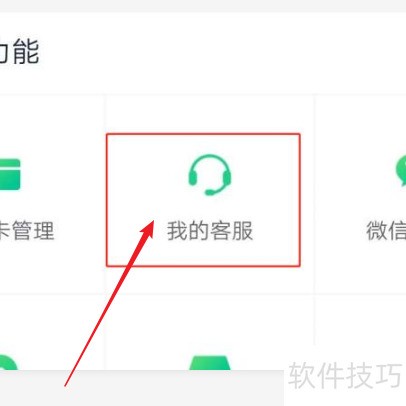Open 我的客服 text label
This screenshot has height=406, width=406.
coord(210,230)
